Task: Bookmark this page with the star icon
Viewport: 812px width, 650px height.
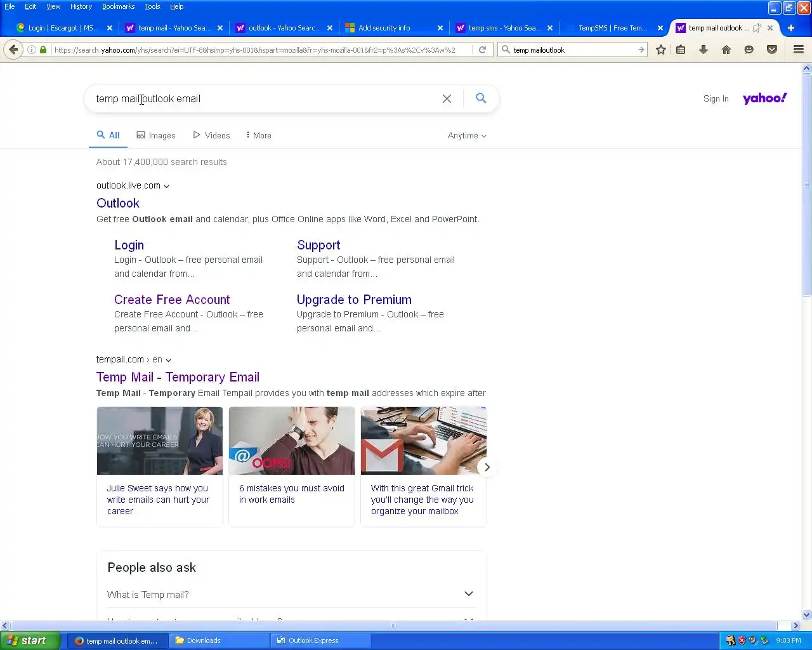Action: point(661,50)
